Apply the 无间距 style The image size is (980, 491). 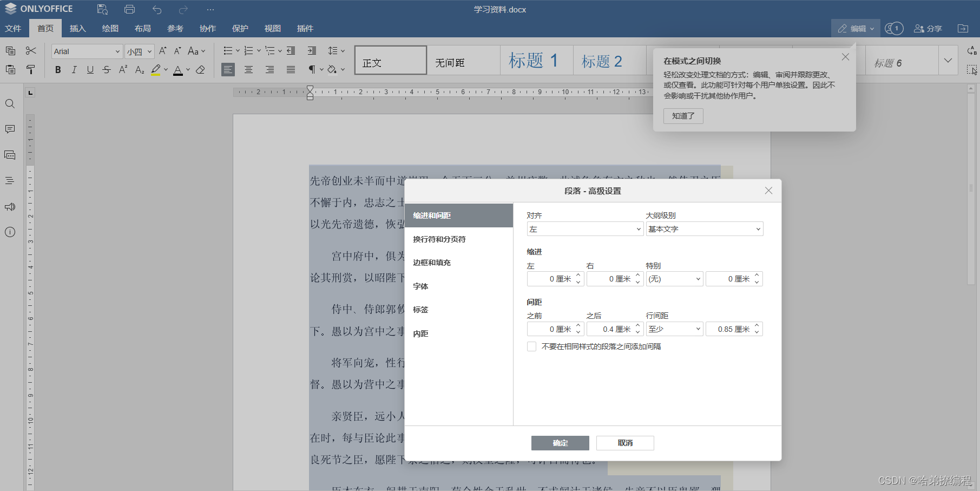coord(463,60)
